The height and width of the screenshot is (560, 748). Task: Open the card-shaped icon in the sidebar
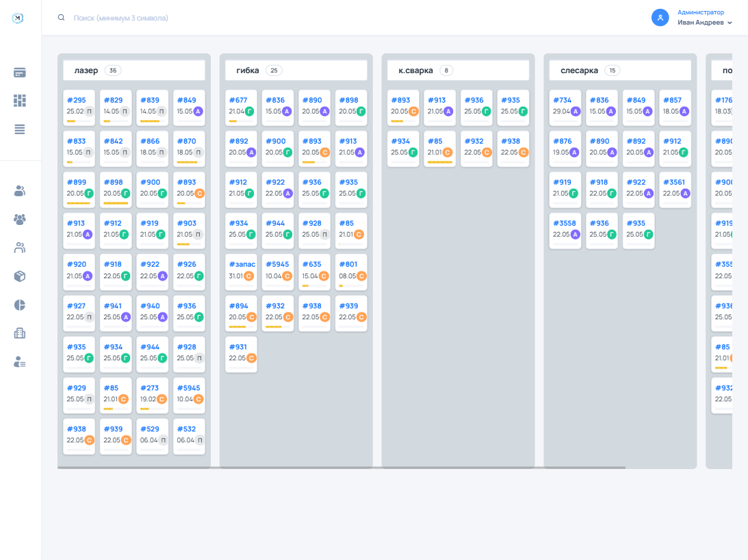coord(20,72)
